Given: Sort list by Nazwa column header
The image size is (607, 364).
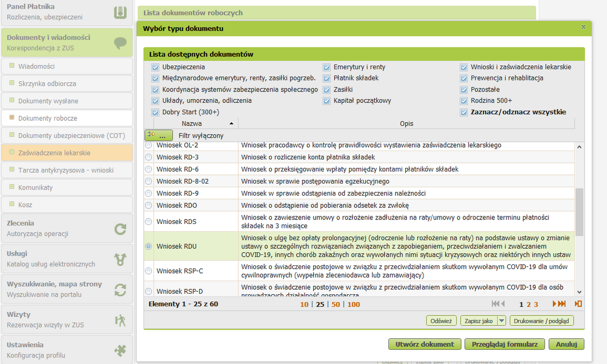Looking at the screenshot, I should [192, 123].
